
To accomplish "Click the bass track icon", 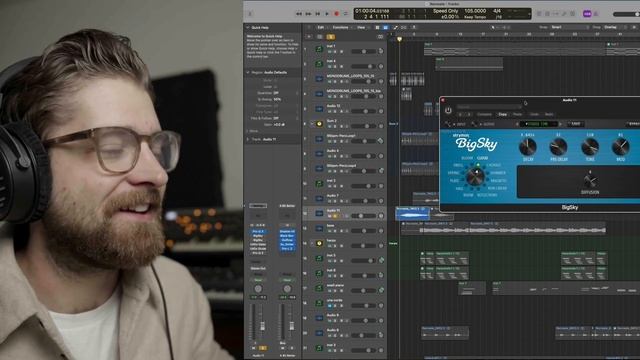I will click(319, 229).
